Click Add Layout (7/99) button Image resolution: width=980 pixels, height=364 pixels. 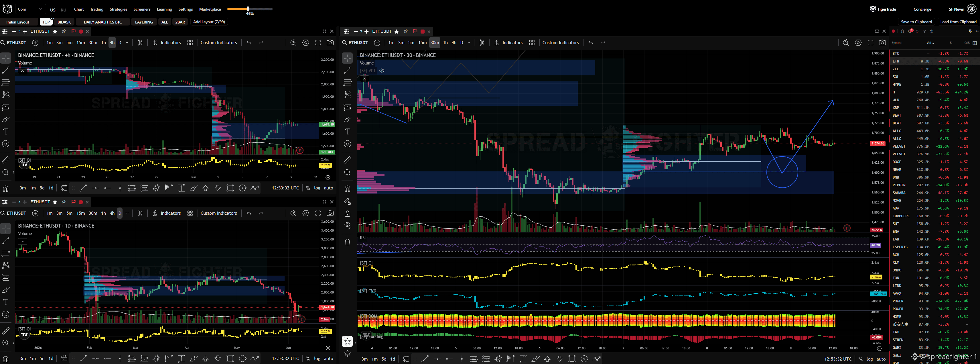[209, 22]
